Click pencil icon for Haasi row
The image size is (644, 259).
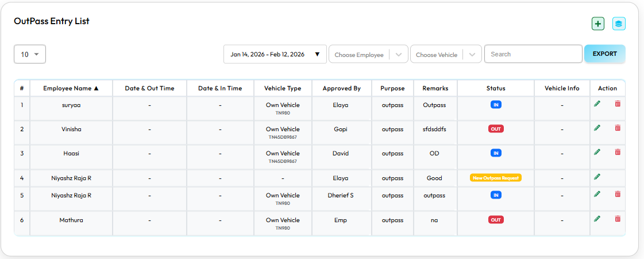[597, 152]
